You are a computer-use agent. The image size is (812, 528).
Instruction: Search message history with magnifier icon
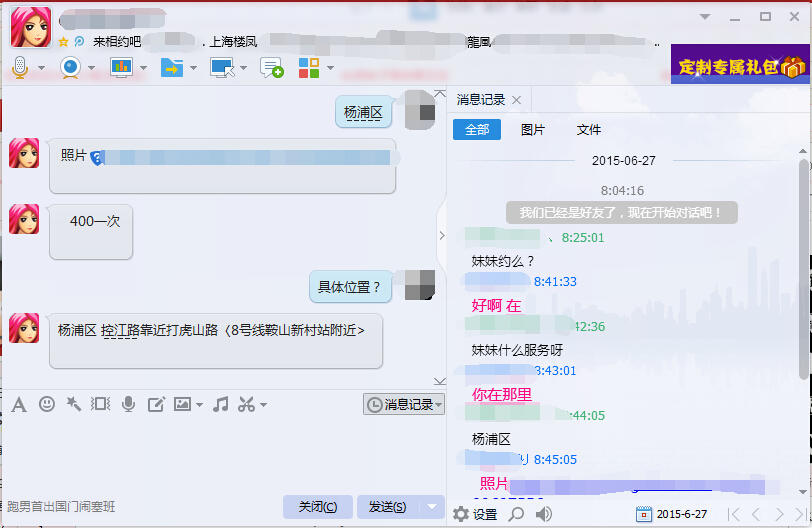516,514
